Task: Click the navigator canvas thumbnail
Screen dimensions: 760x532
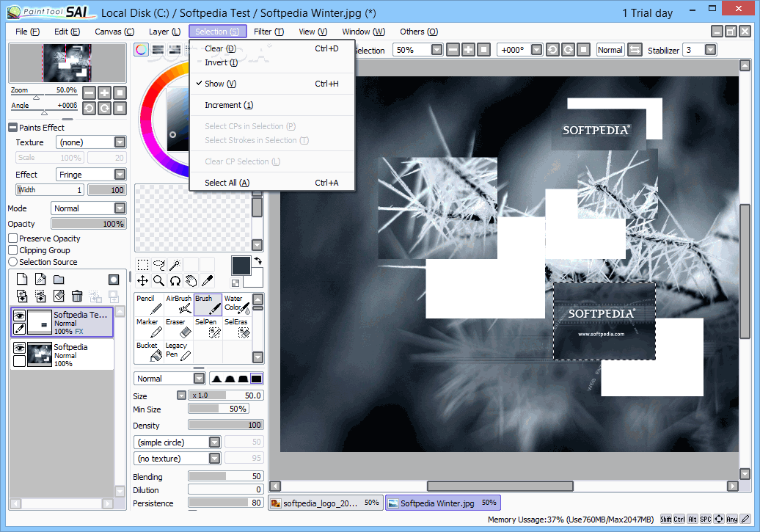Action: point(67,63)
